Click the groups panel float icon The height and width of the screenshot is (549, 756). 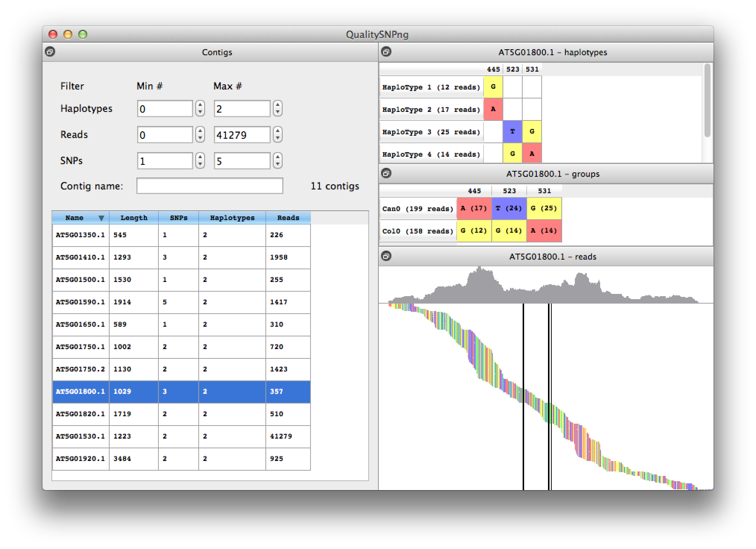(386, 173)
